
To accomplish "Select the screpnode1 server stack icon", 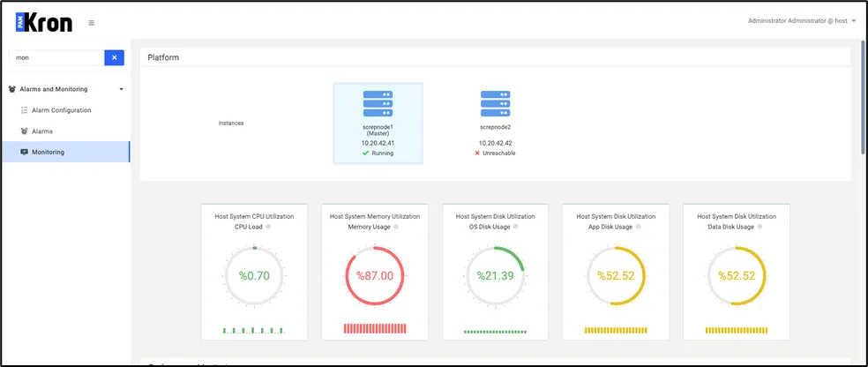I will click(378, 104).
